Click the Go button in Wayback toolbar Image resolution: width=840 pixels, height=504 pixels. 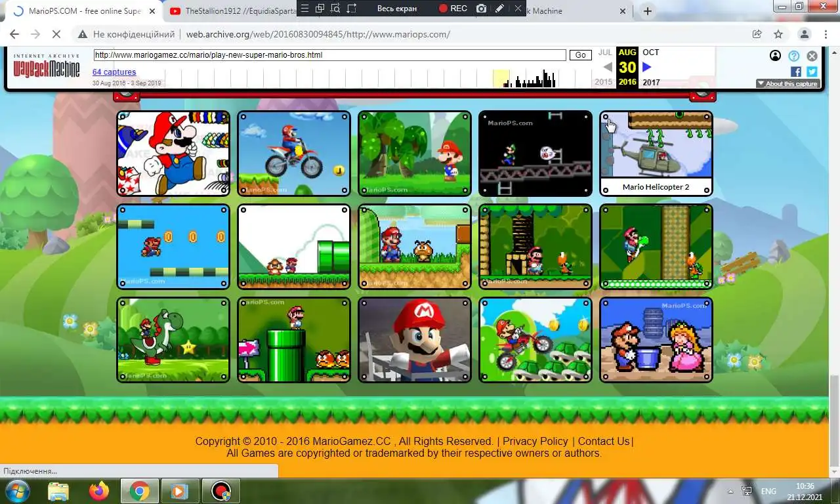coord(580,55)
